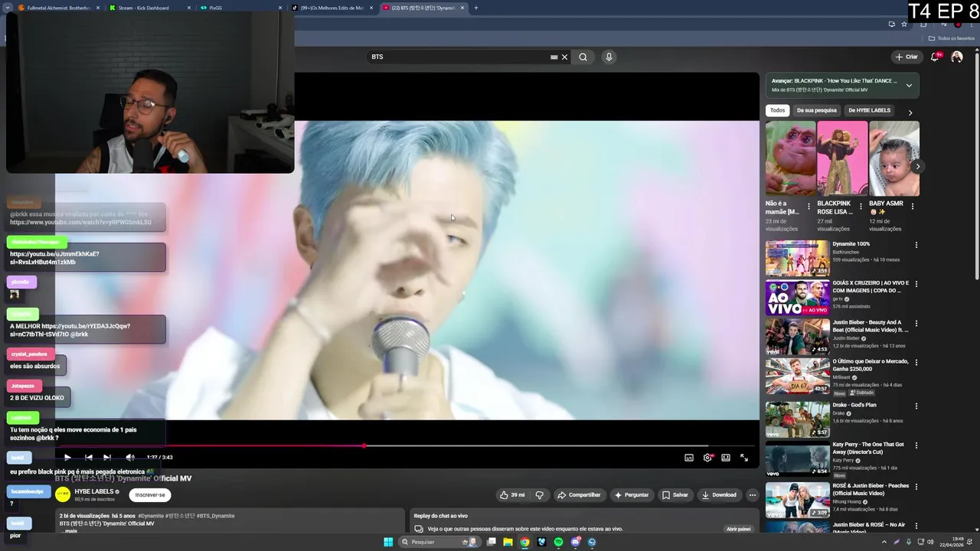Save the video with Salvar
The width and height of the screenshot is (980, 551).
point(675,495)
